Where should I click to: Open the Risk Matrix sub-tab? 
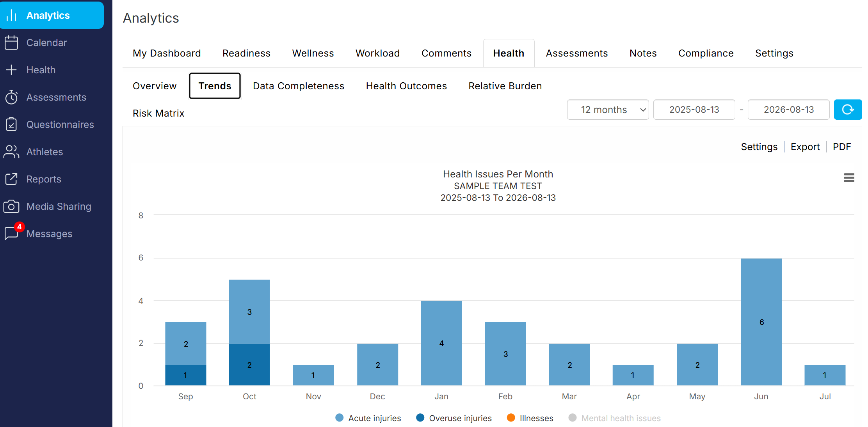[158, 113]
